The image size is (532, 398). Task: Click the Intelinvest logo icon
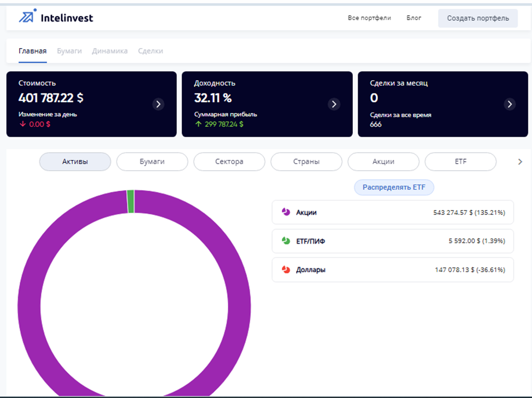pyautogui.click(x=27, y=17)
